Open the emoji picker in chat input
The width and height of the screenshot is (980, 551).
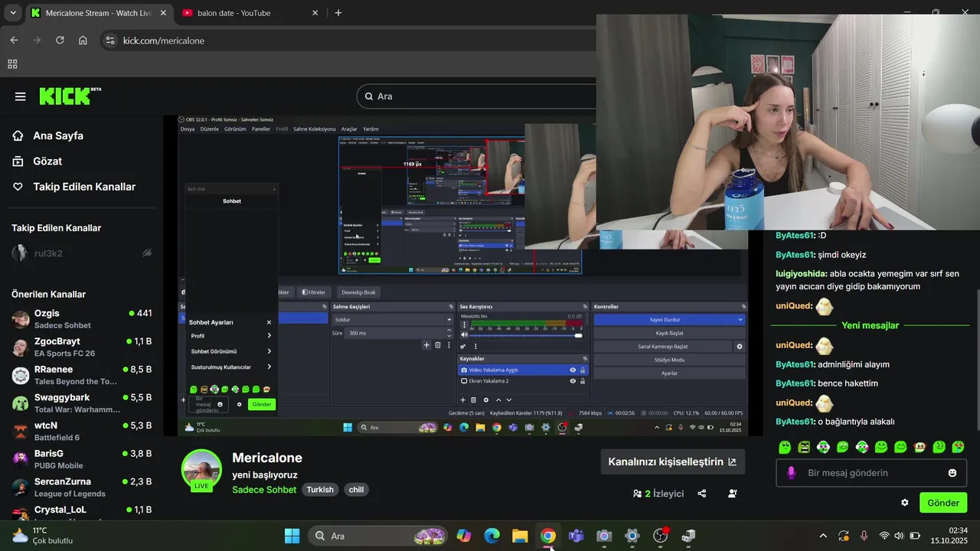[x=952, y=473]
